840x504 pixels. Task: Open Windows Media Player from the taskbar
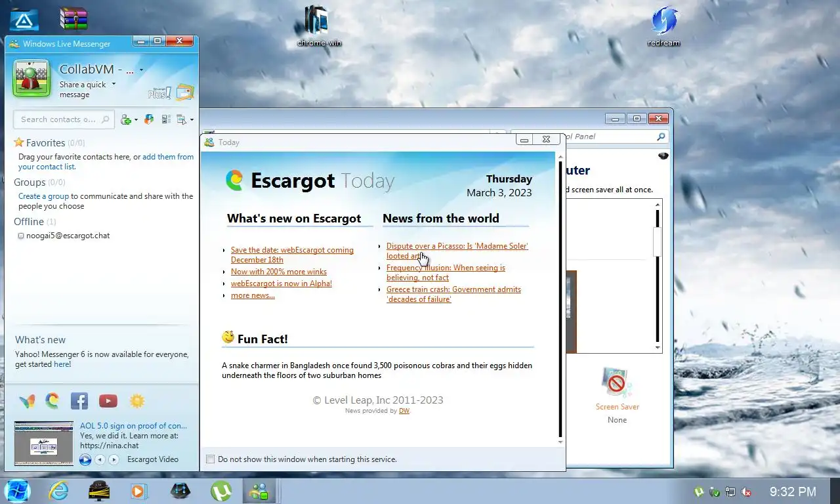138,491
